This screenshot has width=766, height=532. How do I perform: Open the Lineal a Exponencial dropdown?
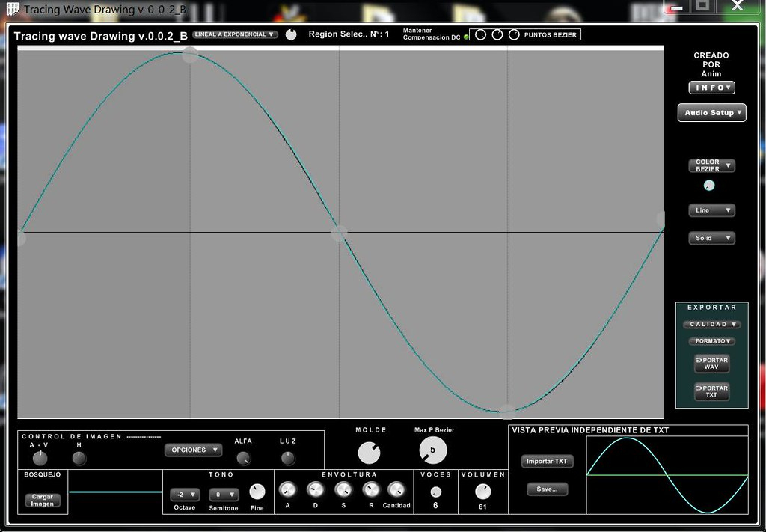click(235, 34)
